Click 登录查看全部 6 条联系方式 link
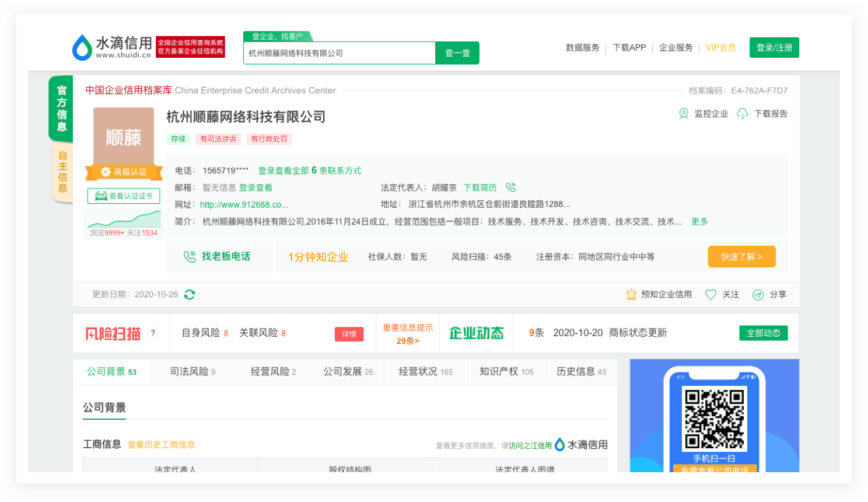This screenshot has width=868, height=502. (x=310, y=170)
